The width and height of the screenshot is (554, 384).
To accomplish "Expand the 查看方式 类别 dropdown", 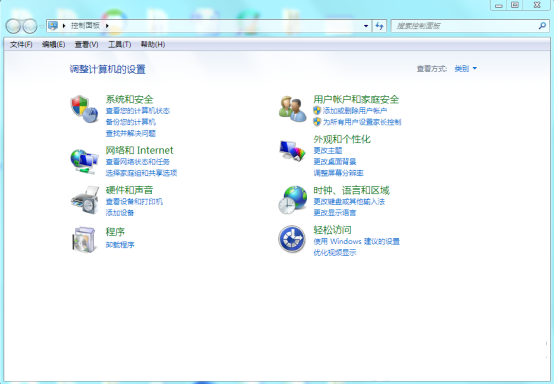I will [x=466, y=69].
